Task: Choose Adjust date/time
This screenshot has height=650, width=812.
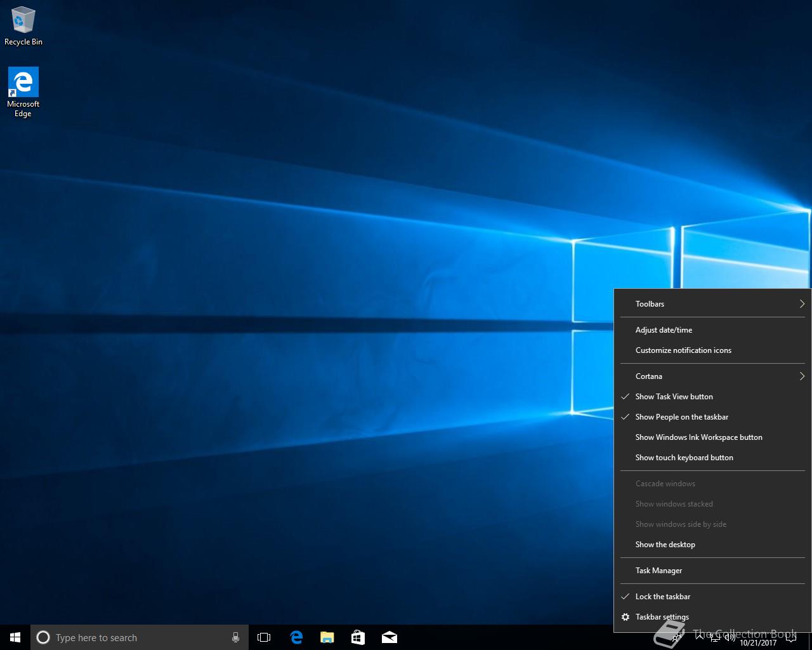Action: (x=713, y=330)
